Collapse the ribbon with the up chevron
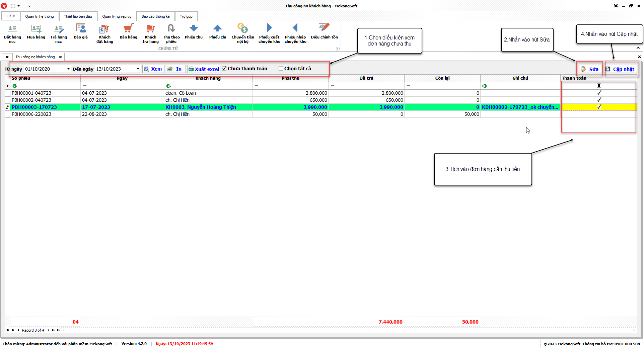This screenshot has width=644, height=348. tap(638, 48)
